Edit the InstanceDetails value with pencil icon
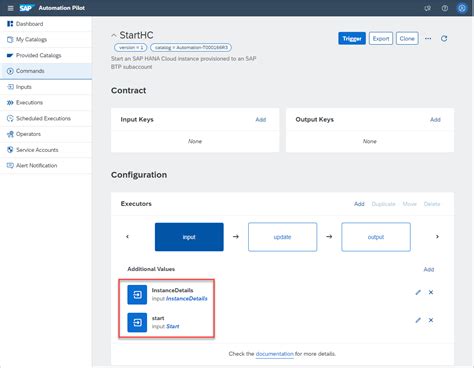 tap(418, 292)
